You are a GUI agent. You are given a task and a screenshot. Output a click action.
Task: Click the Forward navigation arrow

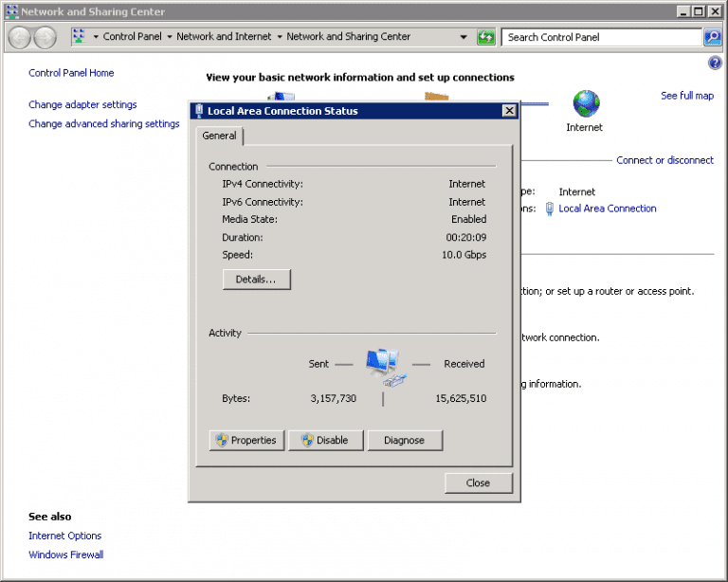coord(45,37)
